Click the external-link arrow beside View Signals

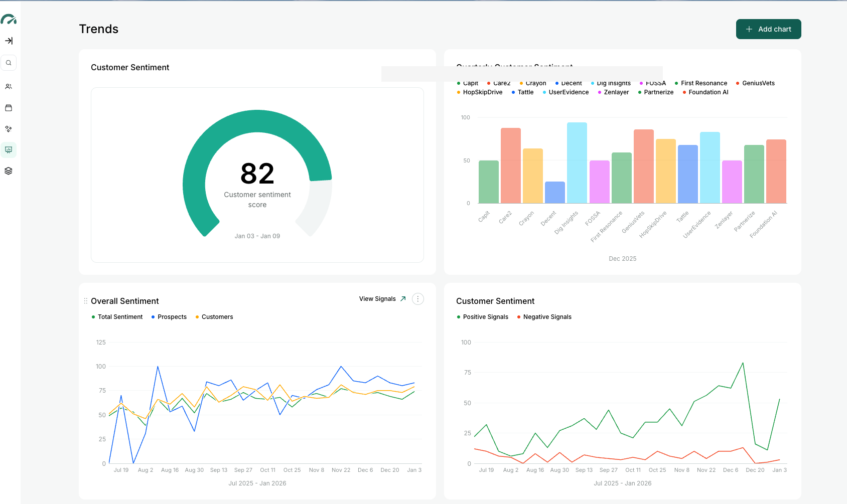coord(403,298)
